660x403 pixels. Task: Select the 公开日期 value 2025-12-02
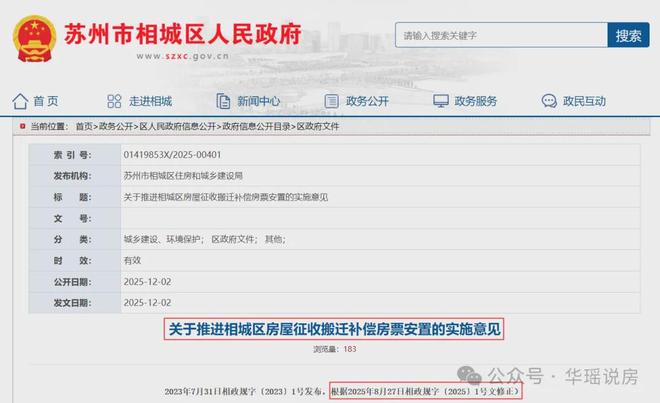click(147, 282)
